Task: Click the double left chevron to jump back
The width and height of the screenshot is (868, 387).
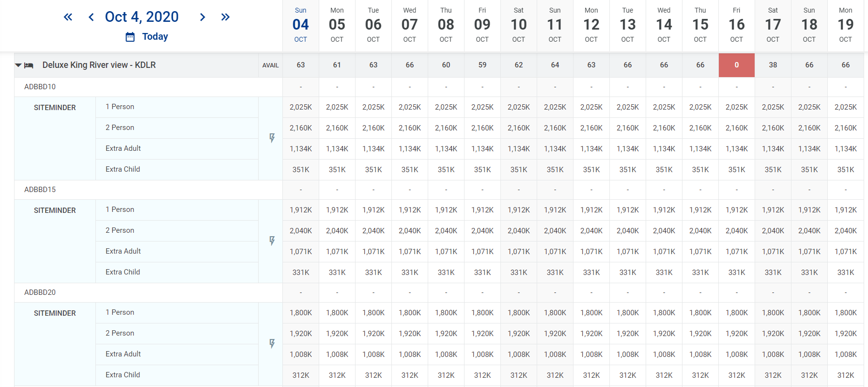Action: click(x=68, y=17)
